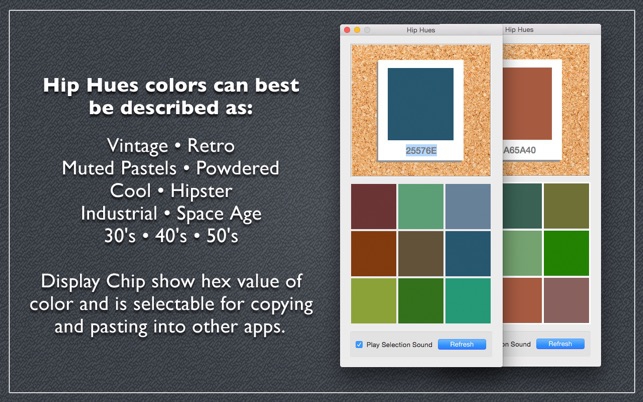643x402 pixels.
Task: Toggle Play Selection Sound checkbox
Action: (x=359, y=345)
